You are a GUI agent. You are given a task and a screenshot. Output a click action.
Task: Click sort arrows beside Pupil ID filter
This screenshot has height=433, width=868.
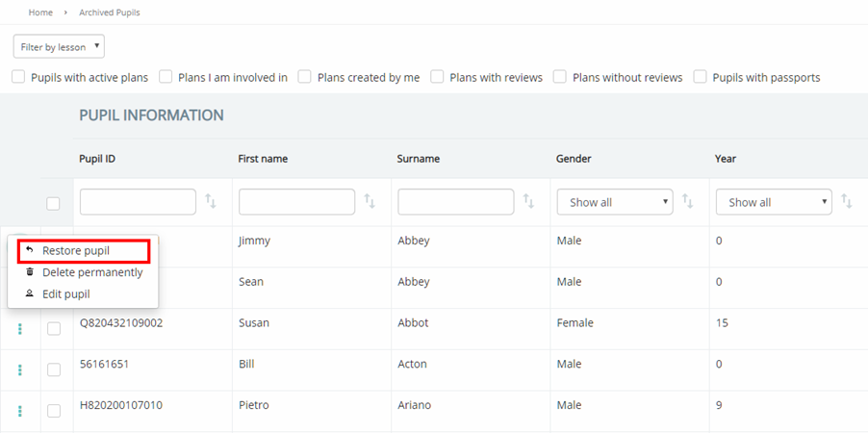pyautogui.click(x=211, y=202)
